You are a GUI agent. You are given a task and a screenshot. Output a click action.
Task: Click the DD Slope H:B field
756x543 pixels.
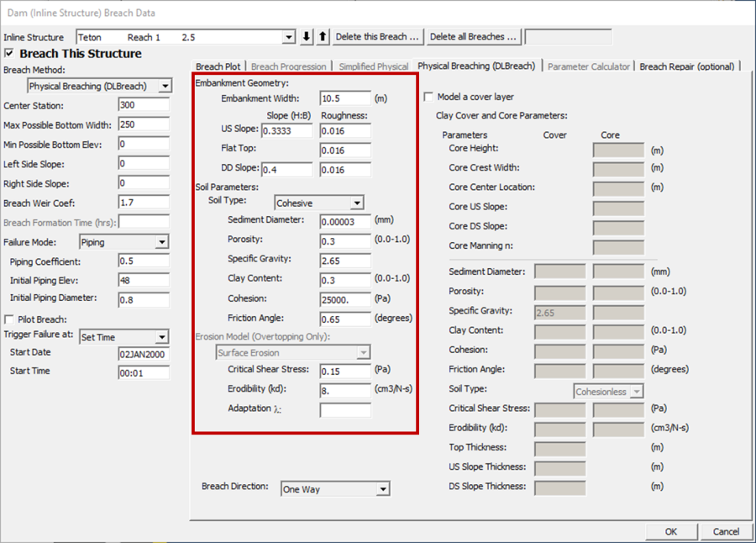(x=287, y=170)
